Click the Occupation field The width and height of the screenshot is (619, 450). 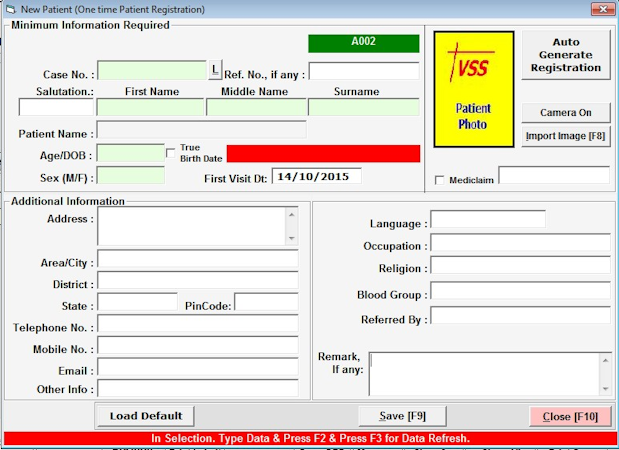tap(520, 242)
